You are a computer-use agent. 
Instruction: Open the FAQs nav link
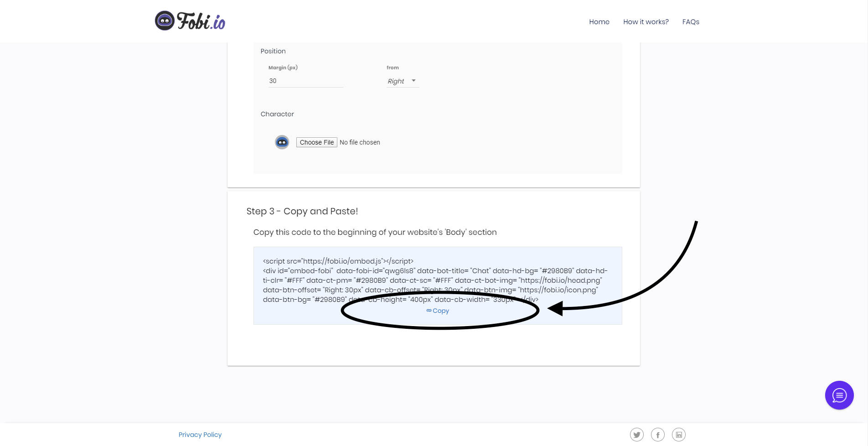691,22
